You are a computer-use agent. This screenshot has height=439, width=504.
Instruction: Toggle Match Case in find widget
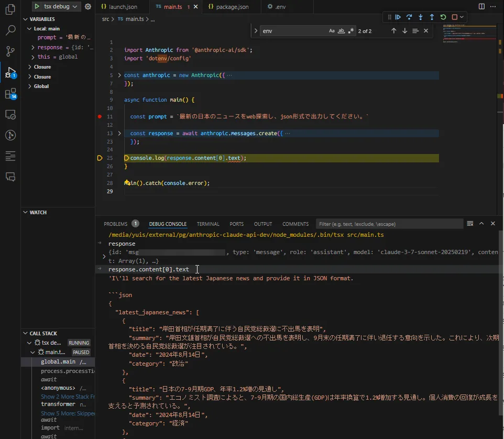(x=332, y=31)
